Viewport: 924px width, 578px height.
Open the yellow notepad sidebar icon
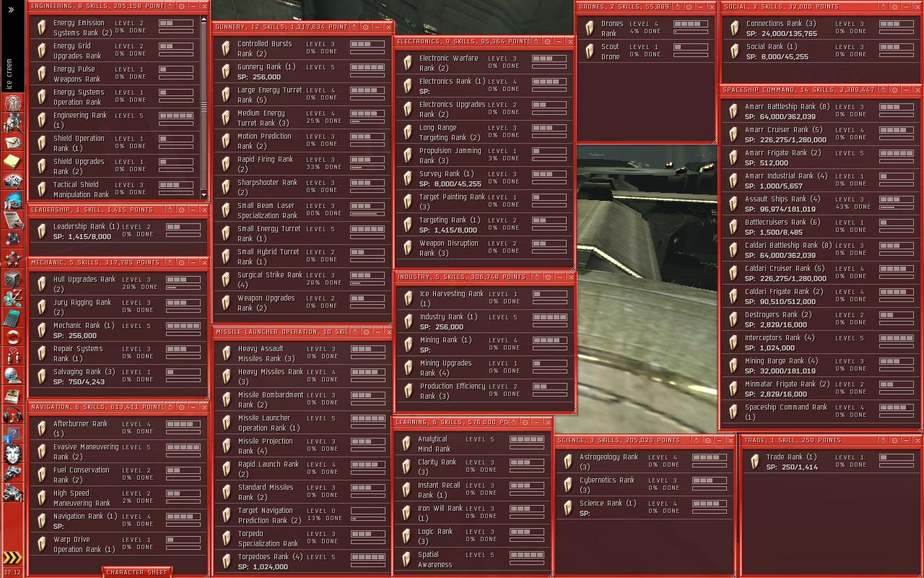coord(12,161)
